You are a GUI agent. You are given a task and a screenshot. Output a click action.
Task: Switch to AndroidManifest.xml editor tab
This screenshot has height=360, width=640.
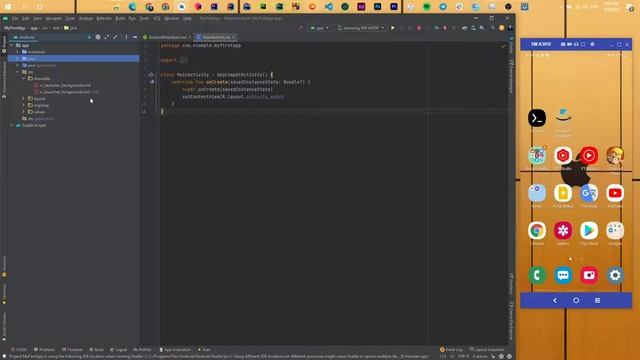tap(167, 37)
